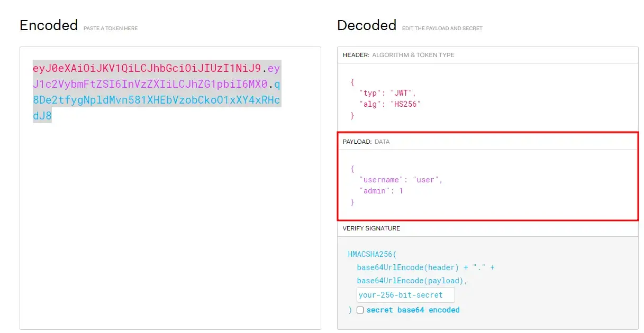This screenshot has width=644, height=333.
Task: Click the your-256-bit-secret input field
Action: click(x=405, y=295)
